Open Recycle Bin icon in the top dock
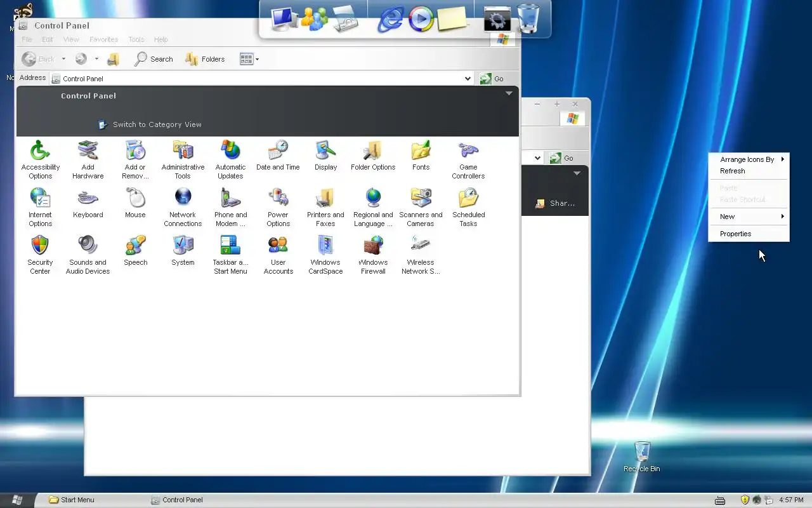This screenshot has width=812, height=508. 528,18
